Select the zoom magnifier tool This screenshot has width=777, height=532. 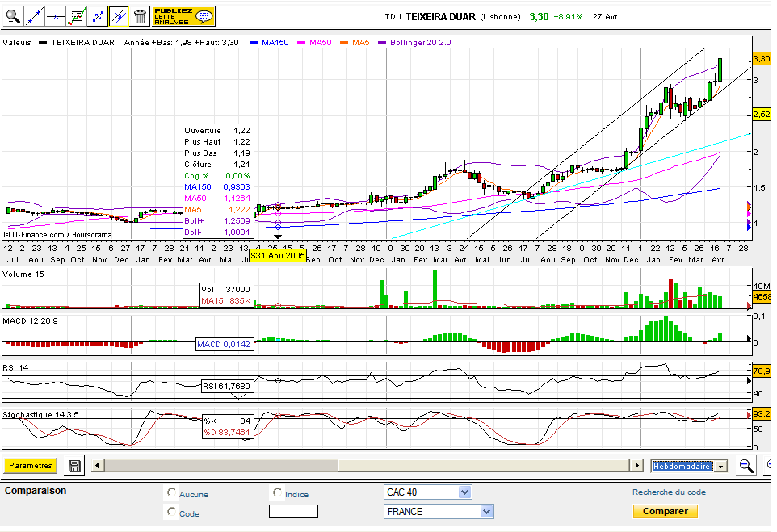(x=14, y=15)
